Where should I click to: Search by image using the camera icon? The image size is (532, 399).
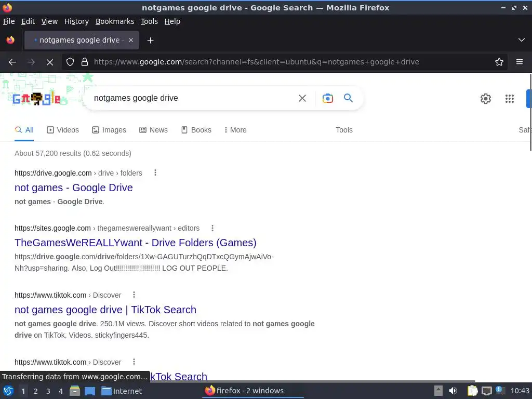click(327, 98)
